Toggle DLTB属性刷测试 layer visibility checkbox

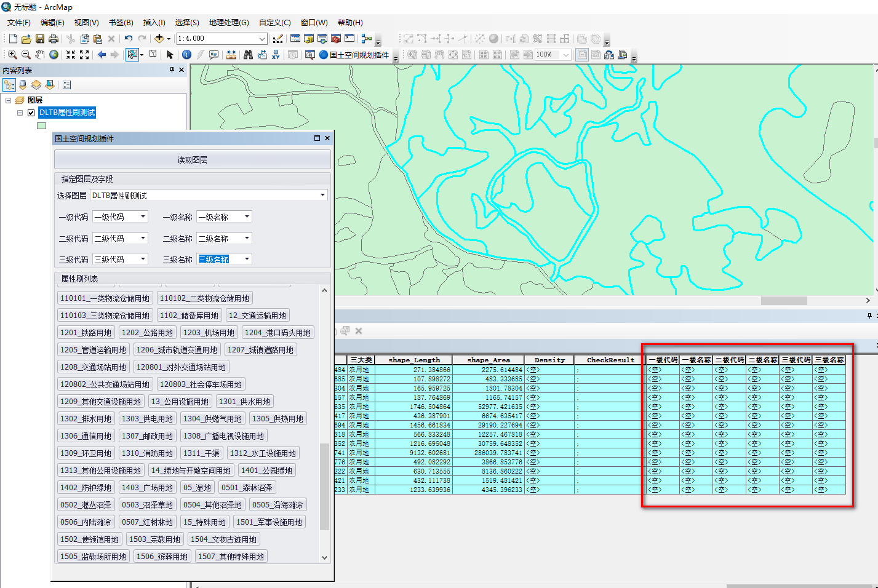click(31, 113)
